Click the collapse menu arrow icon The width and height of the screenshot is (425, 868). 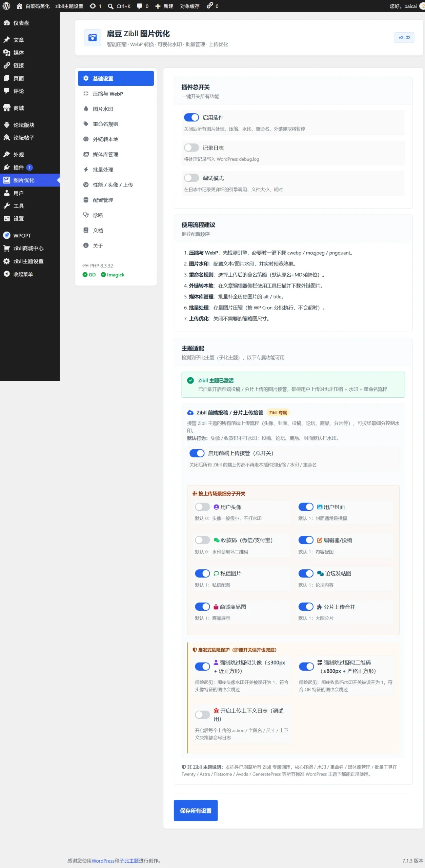pyautogui.click(x=7, y=274)
